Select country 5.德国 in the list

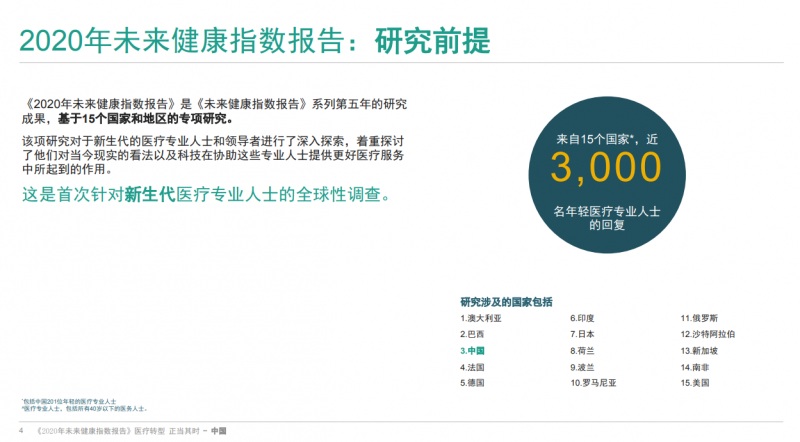(x=474, y=383)
